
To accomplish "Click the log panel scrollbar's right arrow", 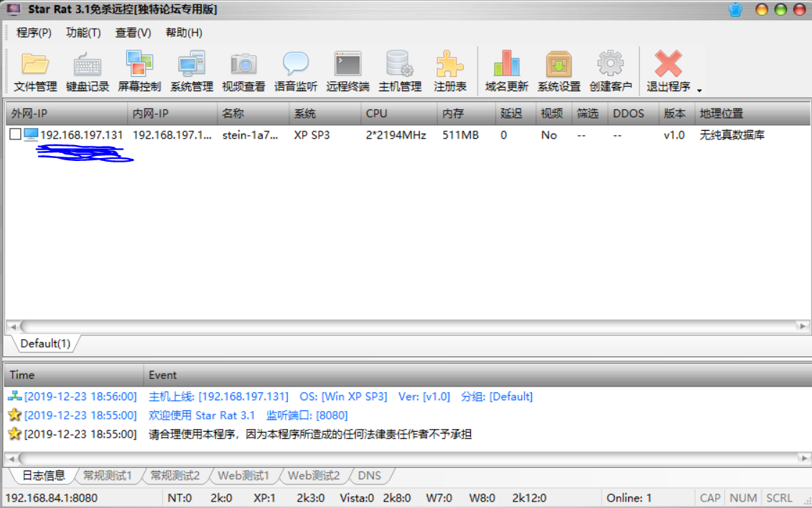I will point(803,458).
